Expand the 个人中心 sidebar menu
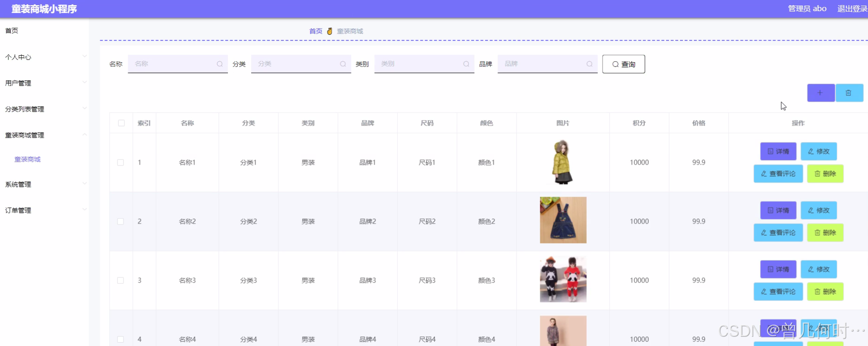Viewport: 868px width, 346px height. [x=45, y=57]
